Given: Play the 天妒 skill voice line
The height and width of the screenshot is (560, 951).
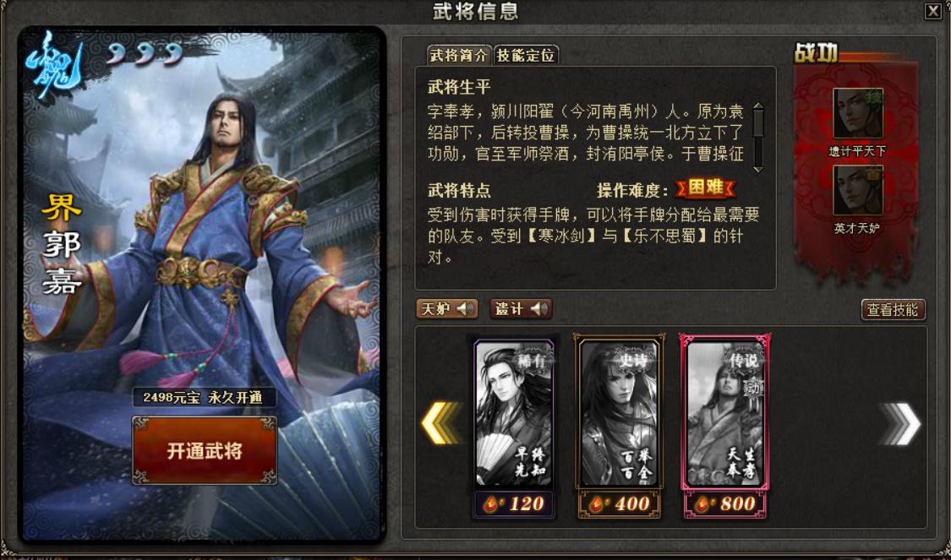Looking at the screenshot, I should [x=447, y=309].
